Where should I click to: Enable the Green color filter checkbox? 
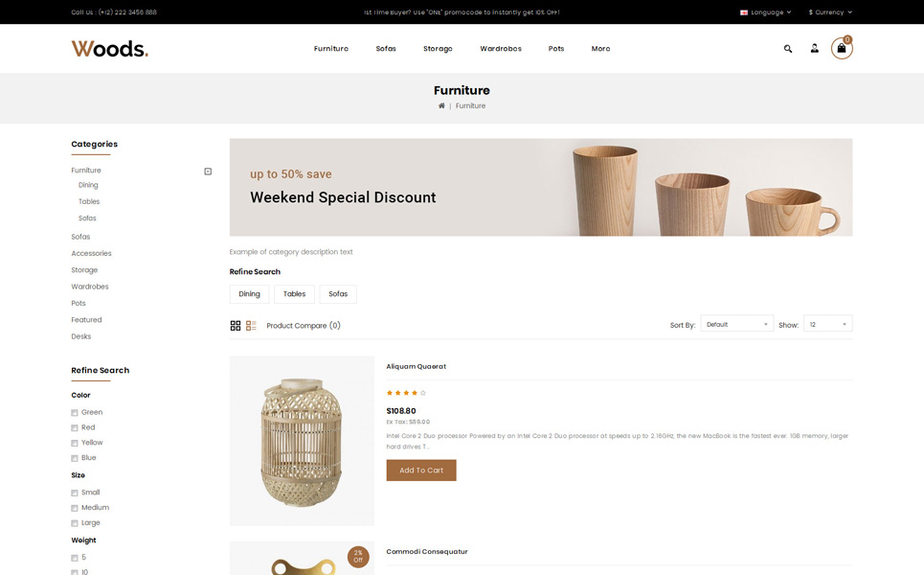click(75, 413)
